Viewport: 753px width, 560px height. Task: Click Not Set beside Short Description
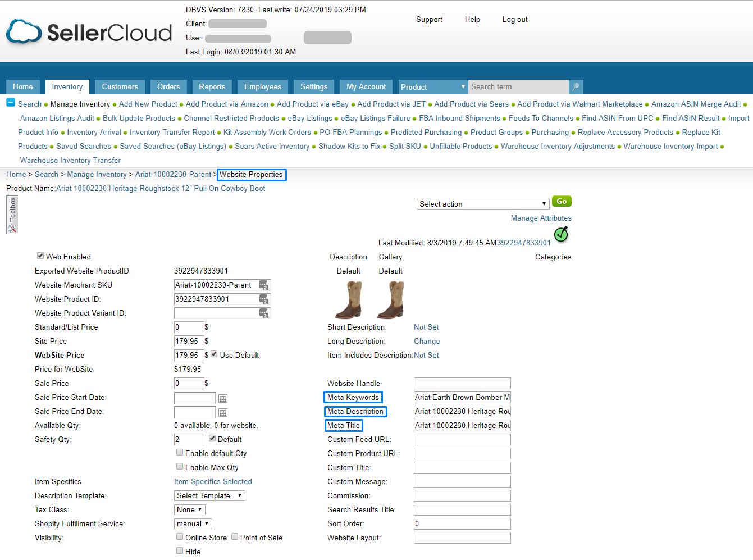(426, 327)
